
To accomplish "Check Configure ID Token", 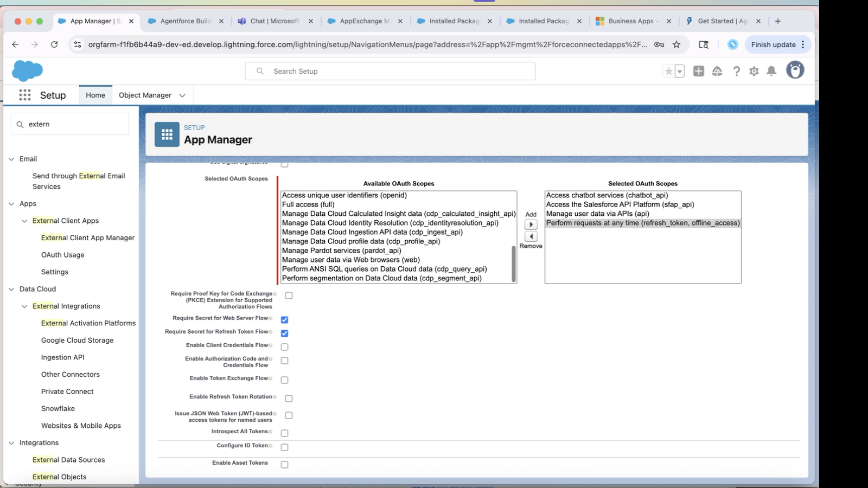I will (284, 447).
